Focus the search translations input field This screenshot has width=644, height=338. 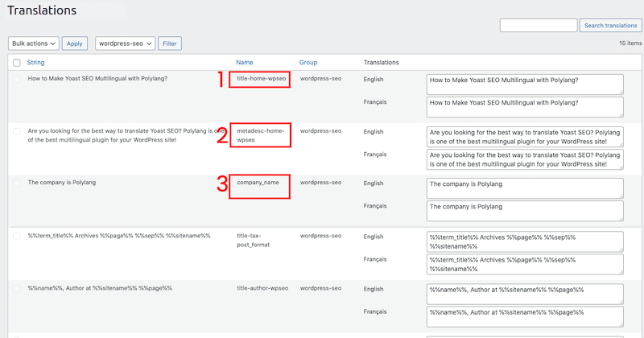[x=539, y=26]
